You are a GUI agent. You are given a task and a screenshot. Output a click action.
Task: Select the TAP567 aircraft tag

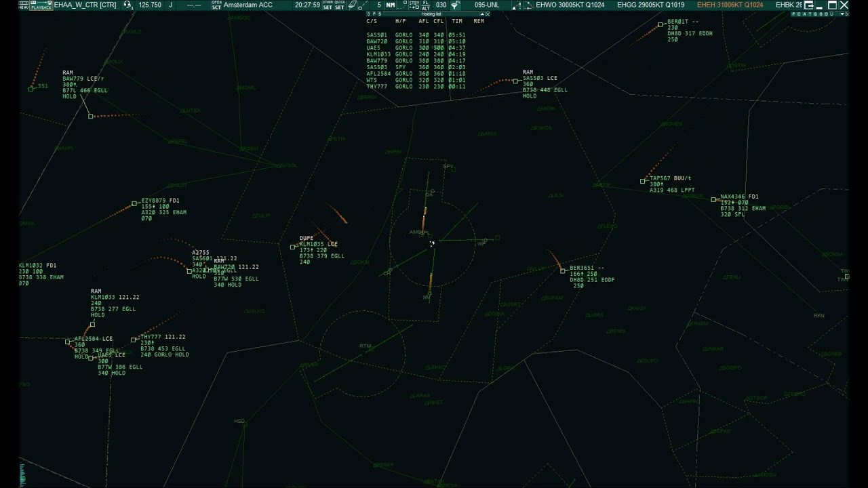point(672,184)
